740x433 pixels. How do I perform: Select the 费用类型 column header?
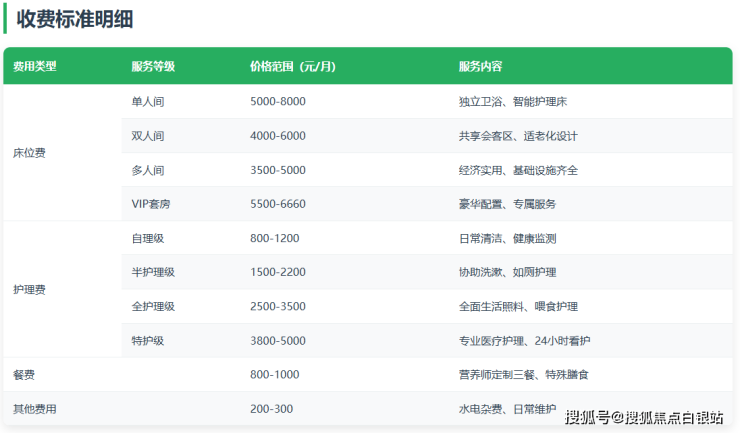point(34,67)
